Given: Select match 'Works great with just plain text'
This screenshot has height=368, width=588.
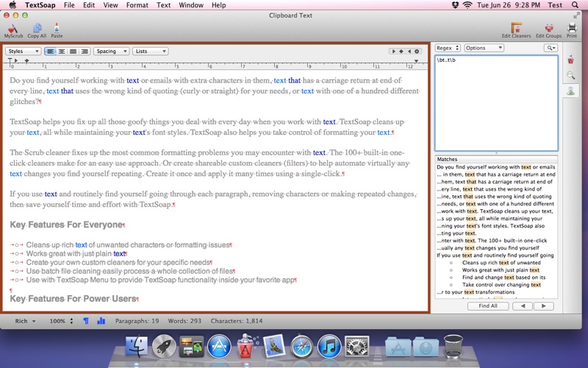Looking at the screenshot, I should (496, 270).
